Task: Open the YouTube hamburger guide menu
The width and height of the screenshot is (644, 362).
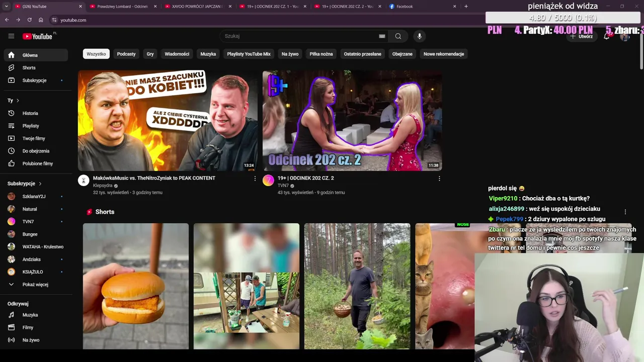Action: coord(11,36)
